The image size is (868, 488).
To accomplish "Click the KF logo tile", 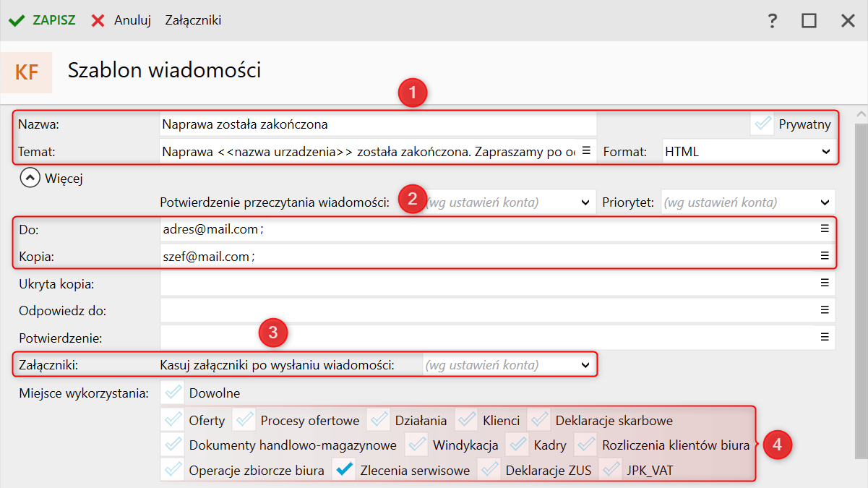I will point(26,72).
